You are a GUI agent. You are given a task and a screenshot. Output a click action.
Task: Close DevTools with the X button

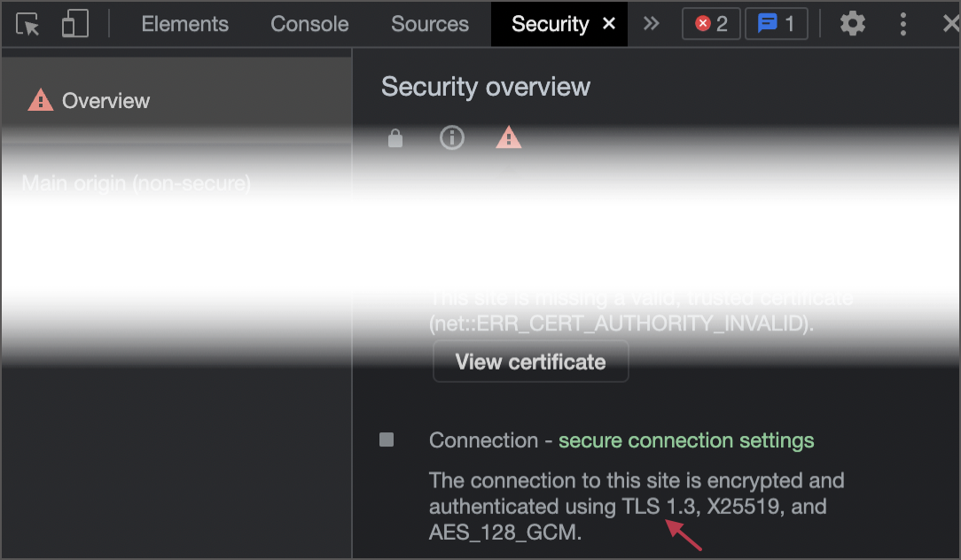(950, 23)
